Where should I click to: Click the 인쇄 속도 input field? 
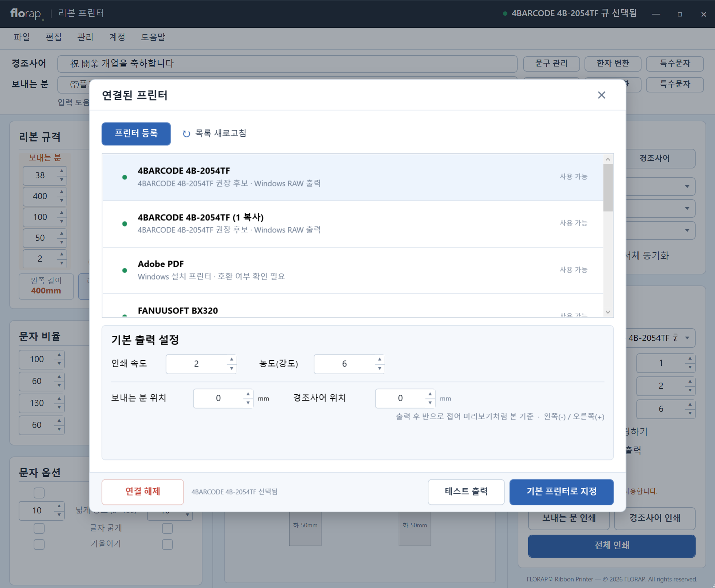197,364
